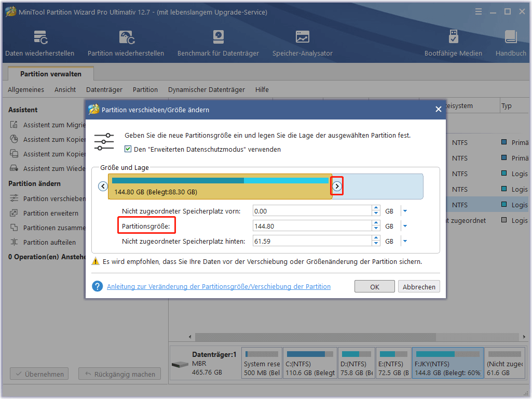Click unallocated light-blue area of size bar

[384, 187]
